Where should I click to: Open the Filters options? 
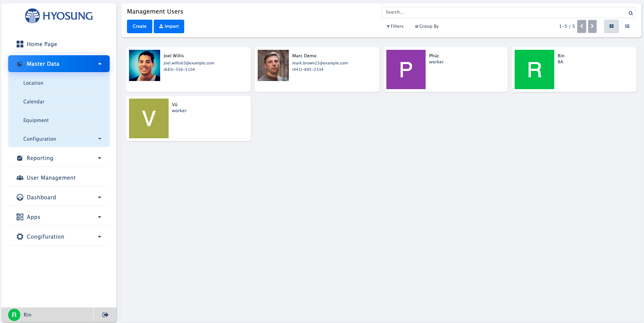395,26
